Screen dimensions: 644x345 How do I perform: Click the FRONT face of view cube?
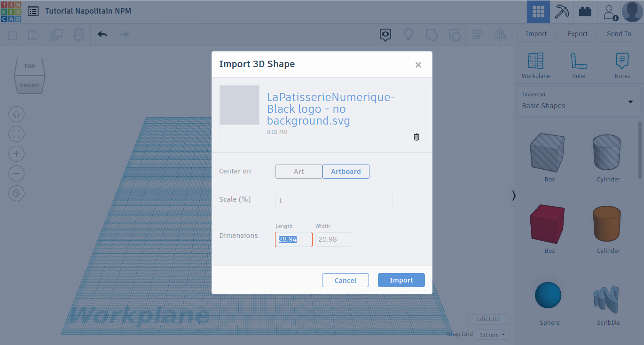pyautogui.click(x=30, y=85)
